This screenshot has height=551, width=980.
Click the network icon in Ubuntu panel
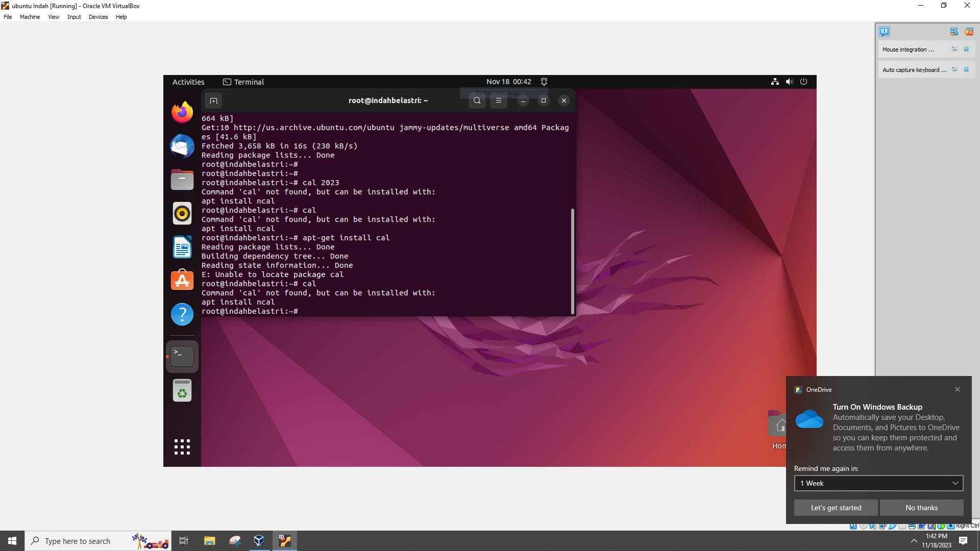[x=775, y=82]
